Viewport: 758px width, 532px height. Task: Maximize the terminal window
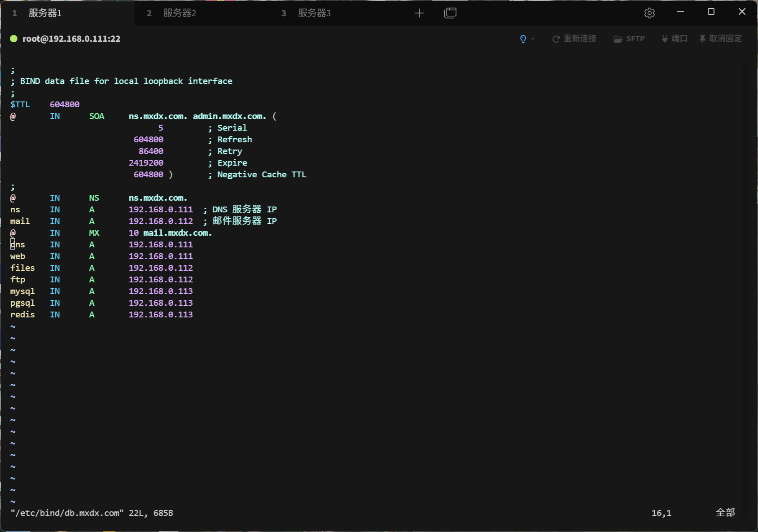[x=711, y=12]
